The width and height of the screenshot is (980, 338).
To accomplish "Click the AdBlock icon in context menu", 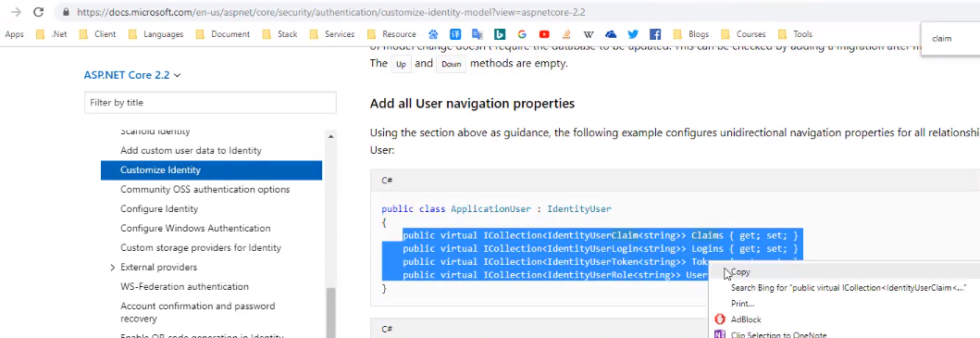I will pos(719,319).
